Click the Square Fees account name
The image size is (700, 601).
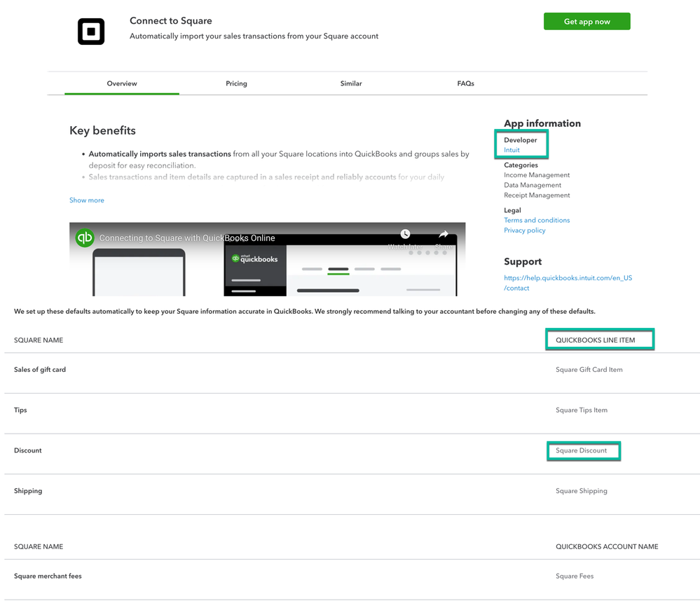click(575, 576)
